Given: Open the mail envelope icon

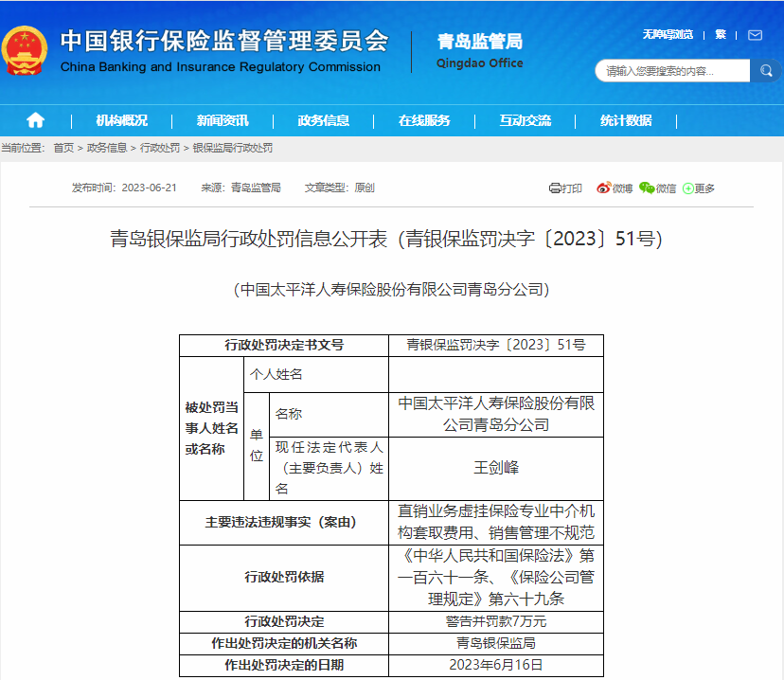Looking at the screenshot, I should coord(755,35).
